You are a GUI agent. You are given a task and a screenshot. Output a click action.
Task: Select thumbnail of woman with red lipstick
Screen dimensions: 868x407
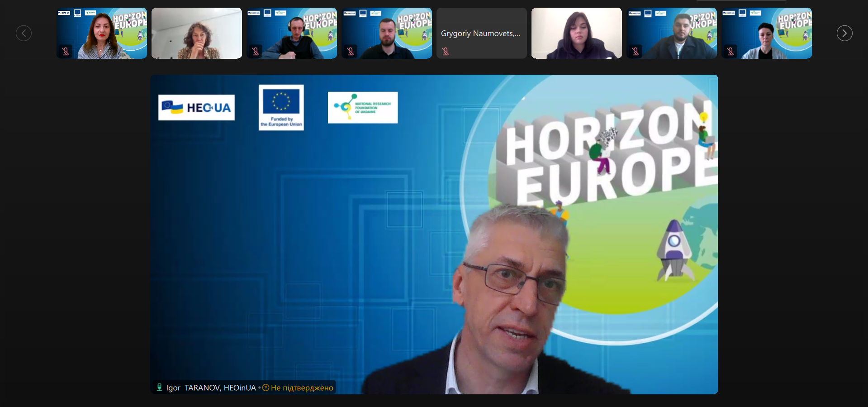(102, 33)
